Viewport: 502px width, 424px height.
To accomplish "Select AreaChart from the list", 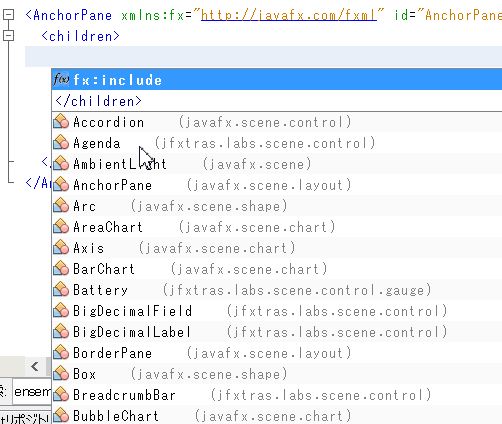I will (x=277, y=227).
